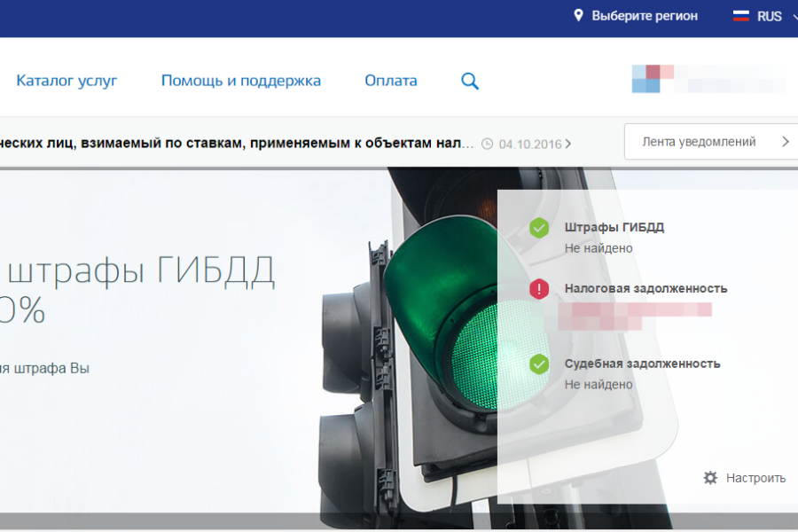Click the green checkmark beside Судебная задолженность

(x=541, y=364)
